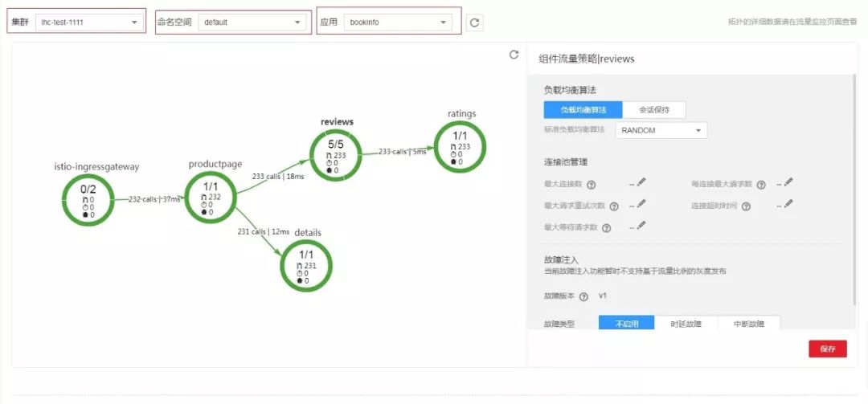
Task: Click the 'productpage' node title label
Action: [x=215, y=164]
